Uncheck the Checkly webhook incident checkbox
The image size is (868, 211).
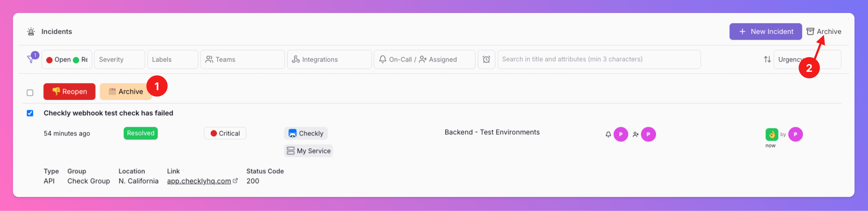[x=30, y=113]
